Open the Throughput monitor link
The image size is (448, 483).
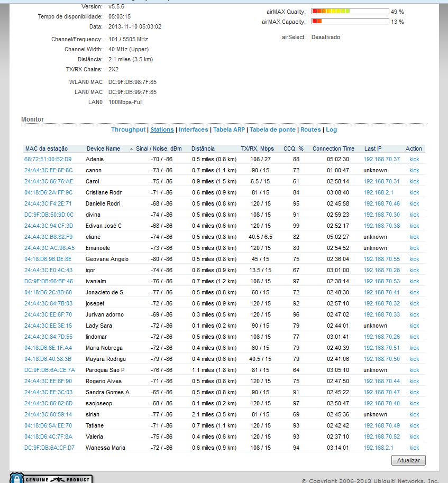click(128, 129)
